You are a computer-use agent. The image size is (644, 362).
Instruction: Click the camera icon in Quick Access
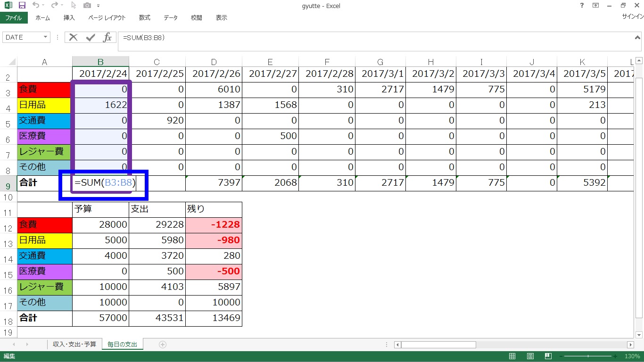87,6
